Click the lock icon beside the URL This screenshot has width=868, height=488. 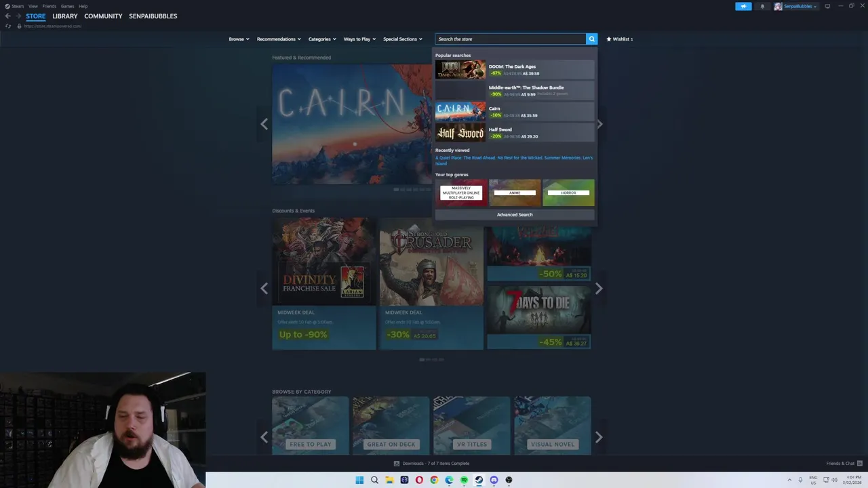coord(19,26)
